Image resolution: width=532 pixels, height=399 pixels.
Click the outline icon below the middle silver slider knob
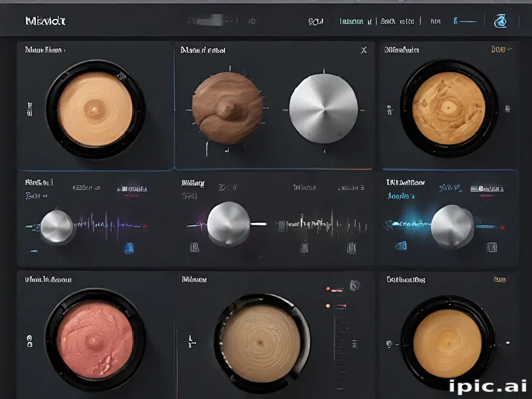coord(195,248)
